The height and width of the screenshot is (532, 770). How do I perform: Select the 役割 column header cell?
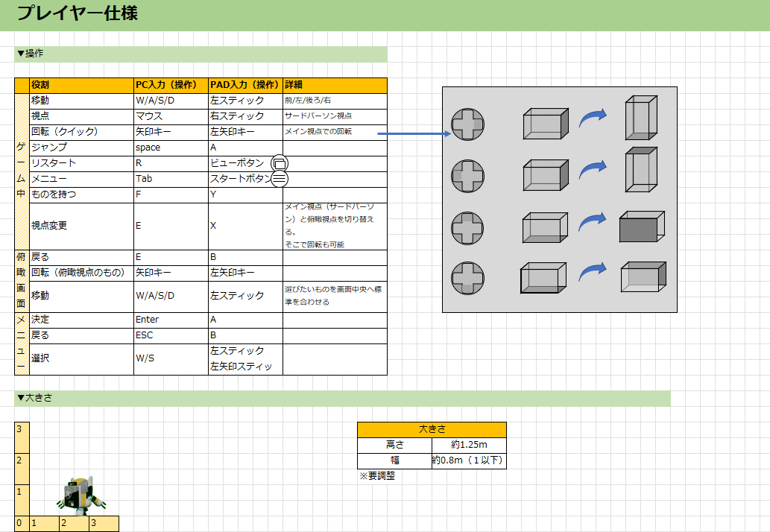81,85
